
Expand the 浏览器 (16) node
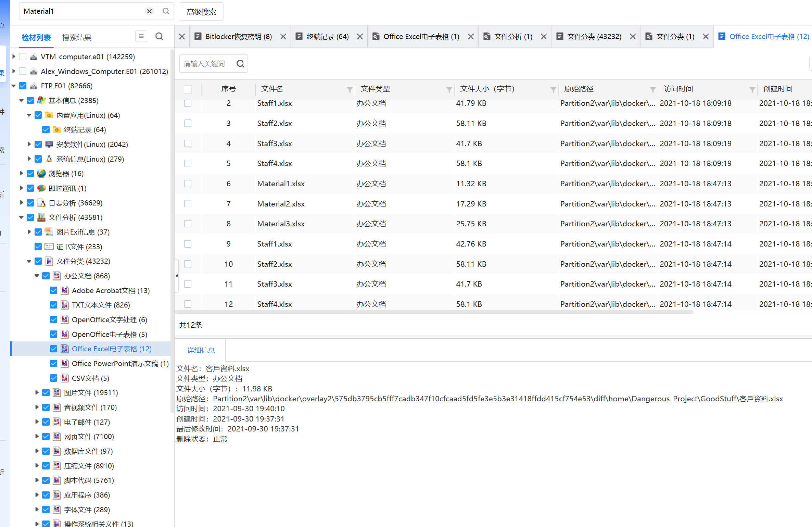coord(21,174)
